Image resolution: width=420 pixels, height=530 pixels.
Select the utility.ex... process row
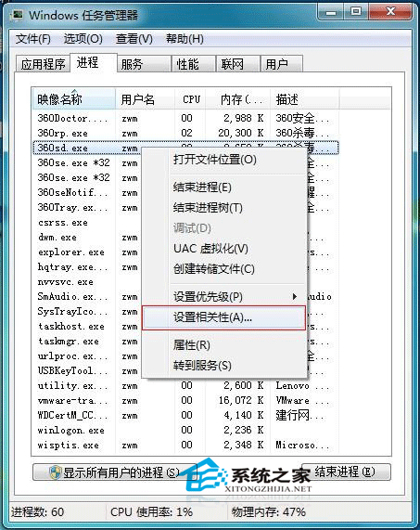click(185, 386)
